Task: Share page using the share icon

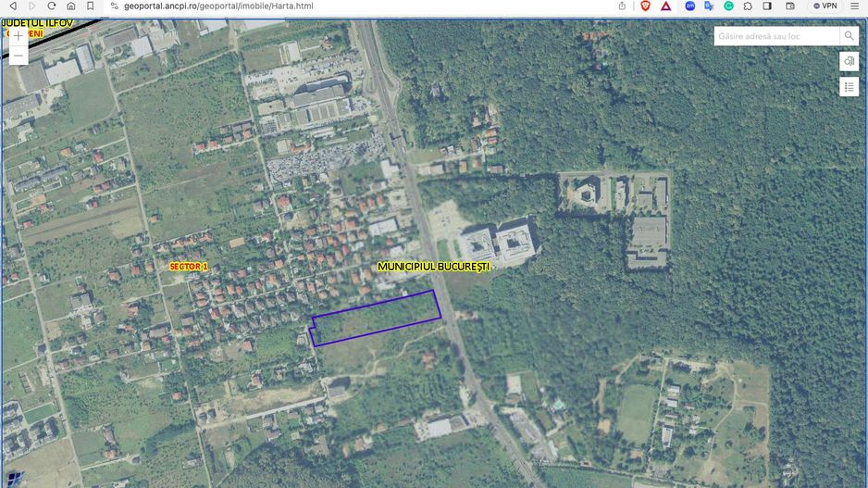Action: [622, 6]
